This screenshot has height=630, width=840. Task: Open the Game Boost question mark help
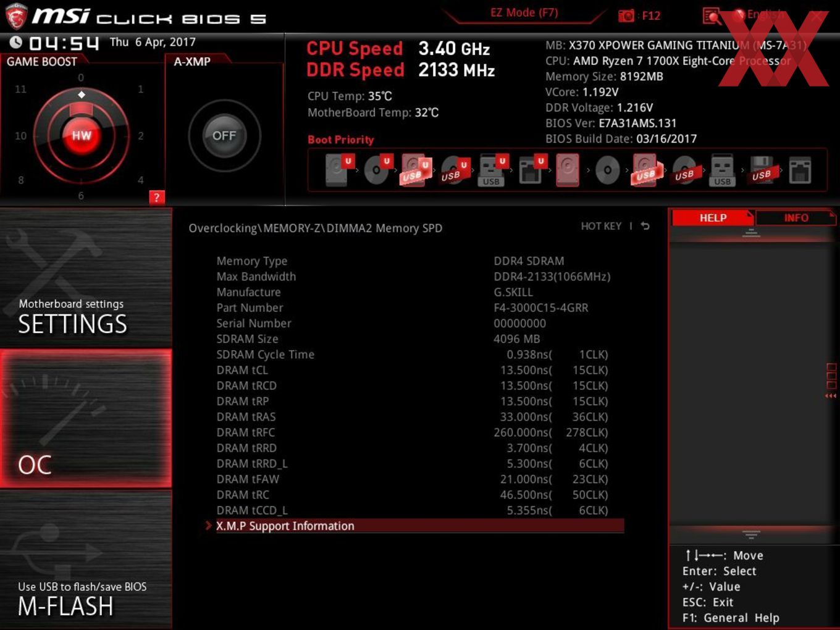click(157, 198)
